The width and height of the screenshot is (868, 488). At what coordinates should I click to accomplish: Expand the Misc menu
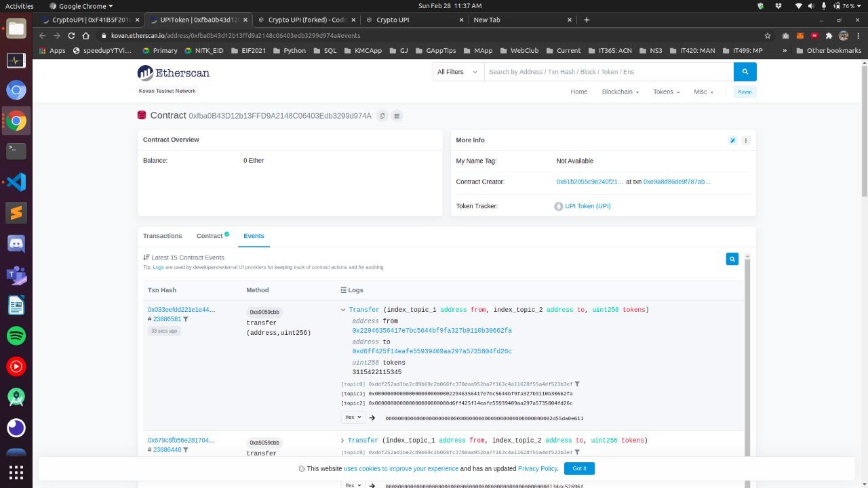(703, 91)
